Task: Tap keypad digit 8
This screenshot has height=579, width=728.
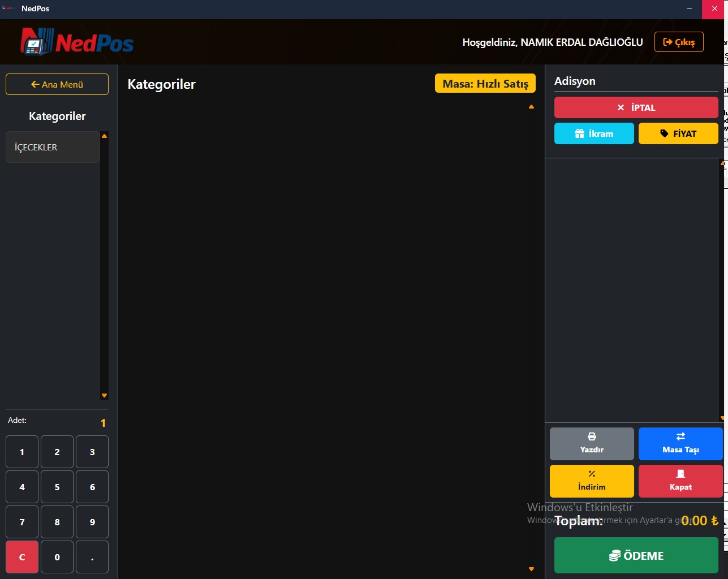Action: [57, 522]
